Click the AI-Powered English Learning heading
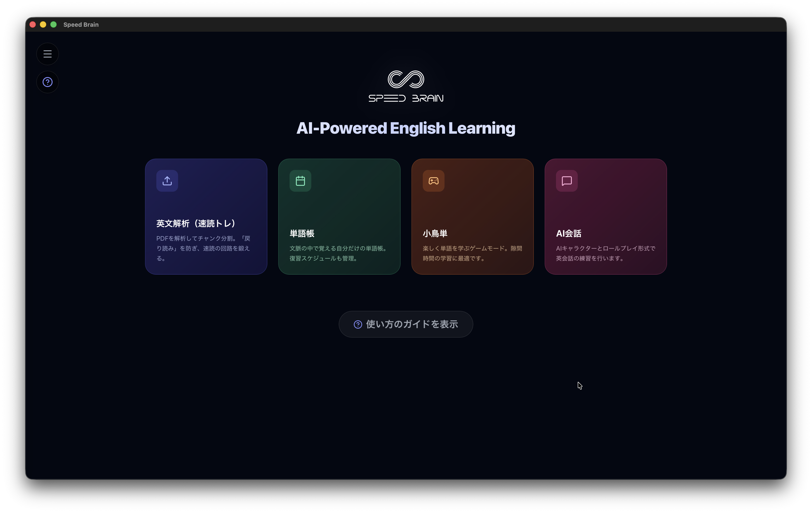Image resolution: width=812 pixels, height=513 pixels. pos(406,128)
